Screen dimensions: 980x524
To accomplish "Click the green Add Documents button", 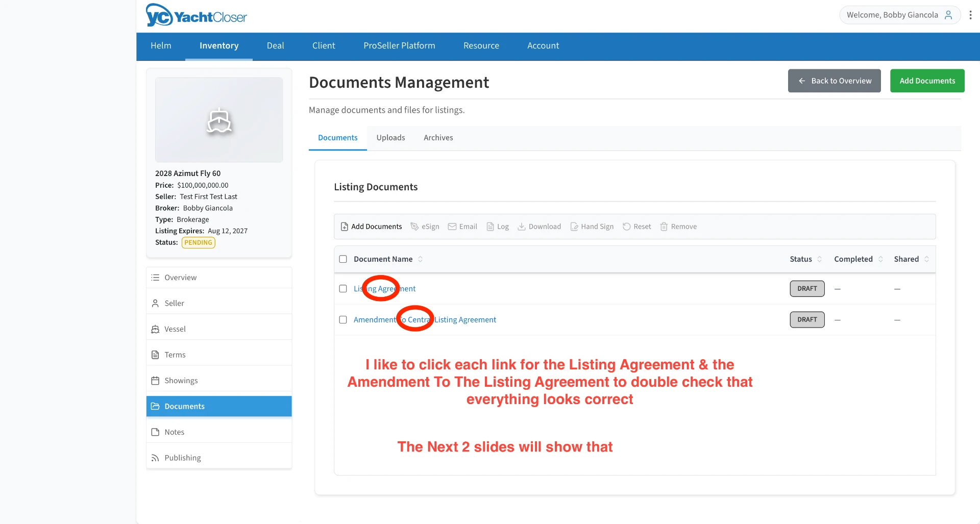I will pos(927,81).
